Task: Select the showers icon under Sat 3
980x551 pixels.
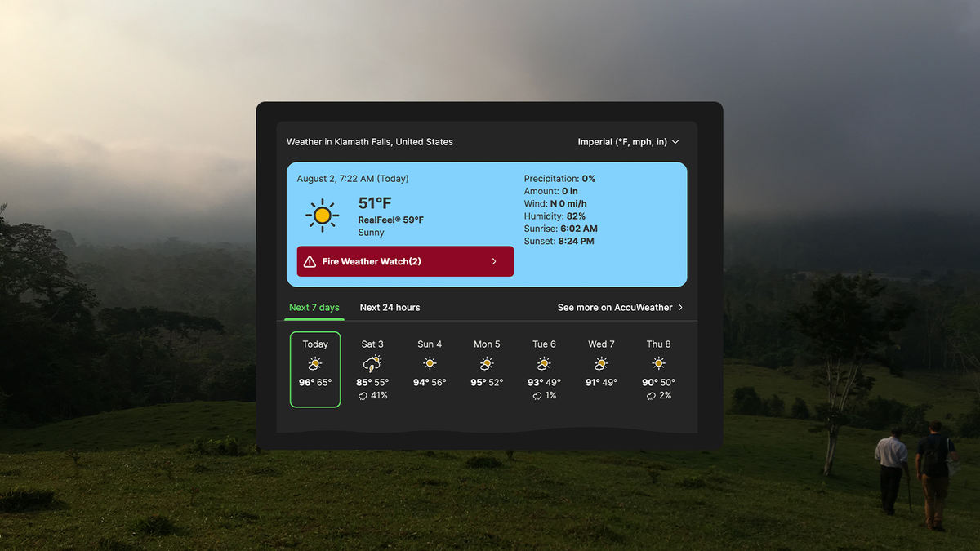Action: (x=372, y=362)
